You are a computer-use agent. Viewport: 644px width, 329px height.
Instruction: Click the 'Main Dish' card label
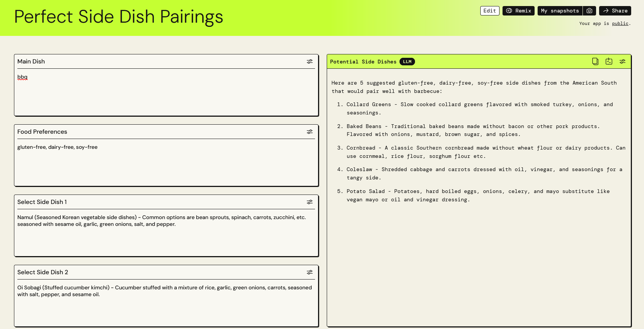pos(31,62)
